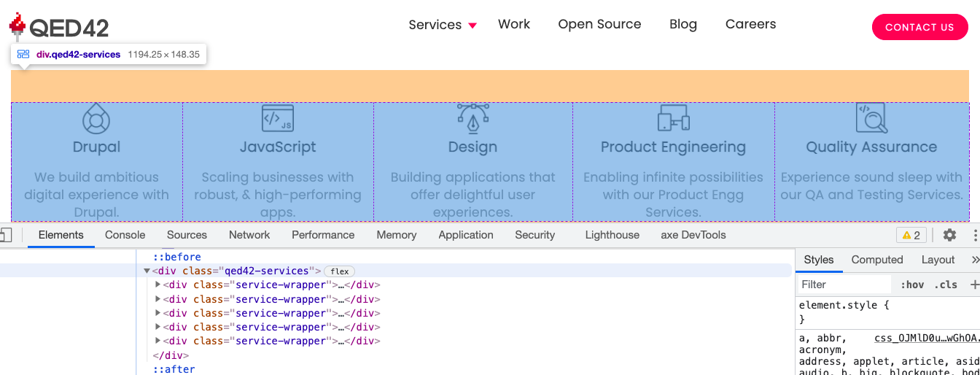Open the Sources tab
This screenshot has height=375, width=980.
coord(187,235)
